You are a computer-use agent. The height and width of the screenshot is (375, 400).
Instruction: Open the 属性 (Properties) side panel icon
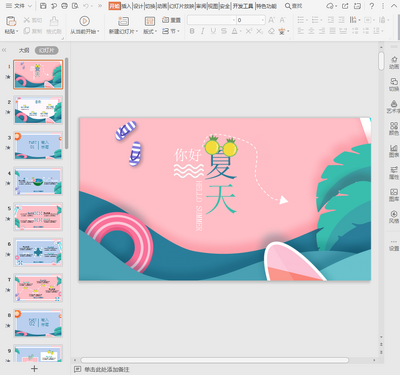click(x=394, y=172)
